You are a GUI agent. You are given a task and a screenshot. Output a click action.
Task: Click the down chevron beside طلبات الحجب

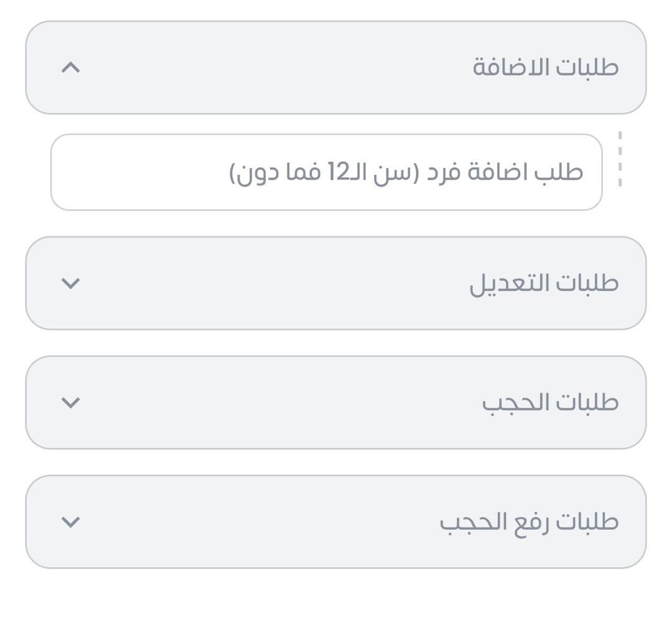[x=71, y=402]
